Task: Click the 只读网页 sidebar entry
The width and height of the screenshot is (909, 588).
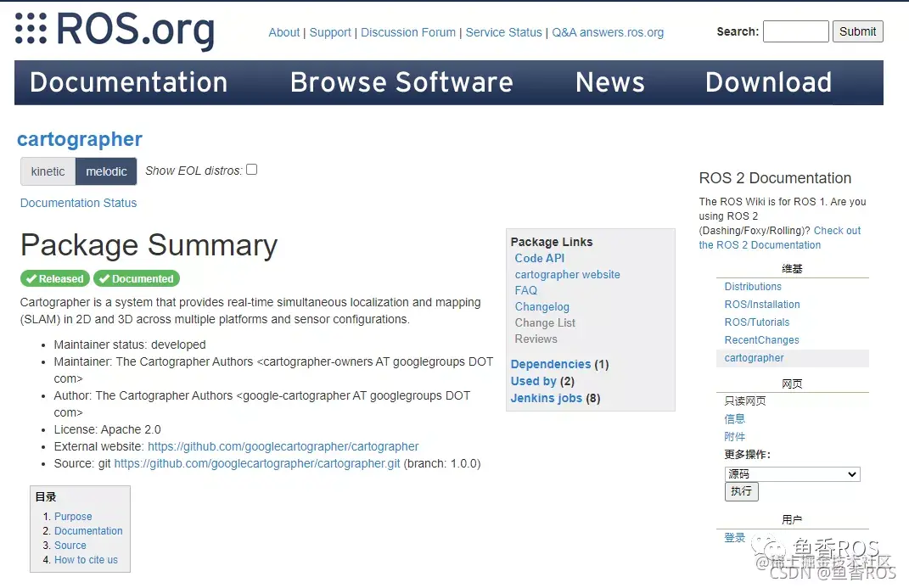Action: 745,400
